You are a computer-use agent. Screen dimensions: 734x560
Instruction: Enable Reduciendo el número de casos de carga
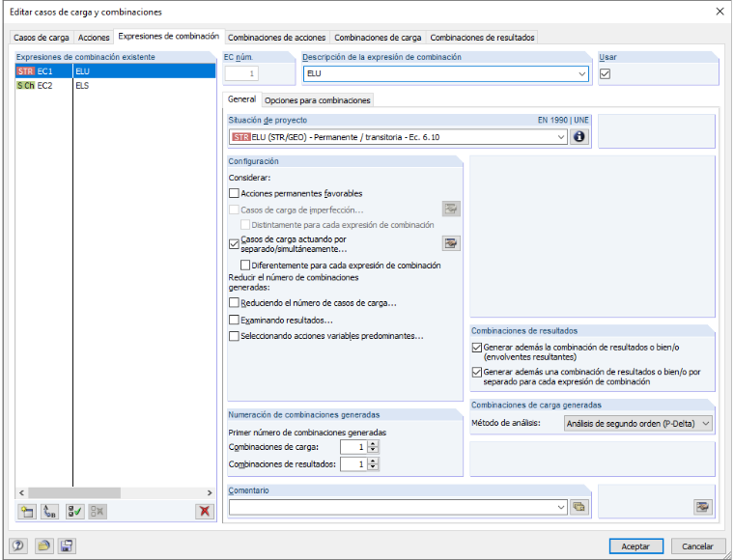pyautogui.click(x=234, y=303)
